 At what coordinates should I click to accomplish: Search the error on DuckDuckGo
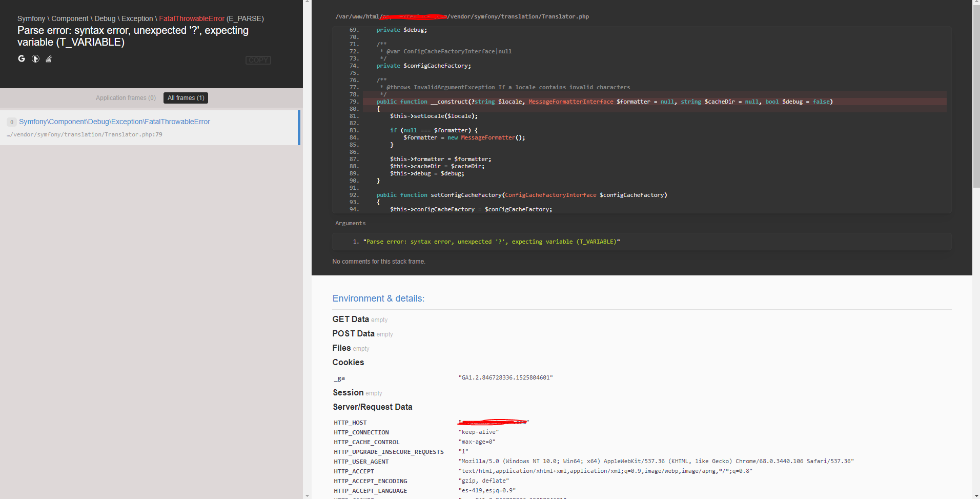coord(35,58)
